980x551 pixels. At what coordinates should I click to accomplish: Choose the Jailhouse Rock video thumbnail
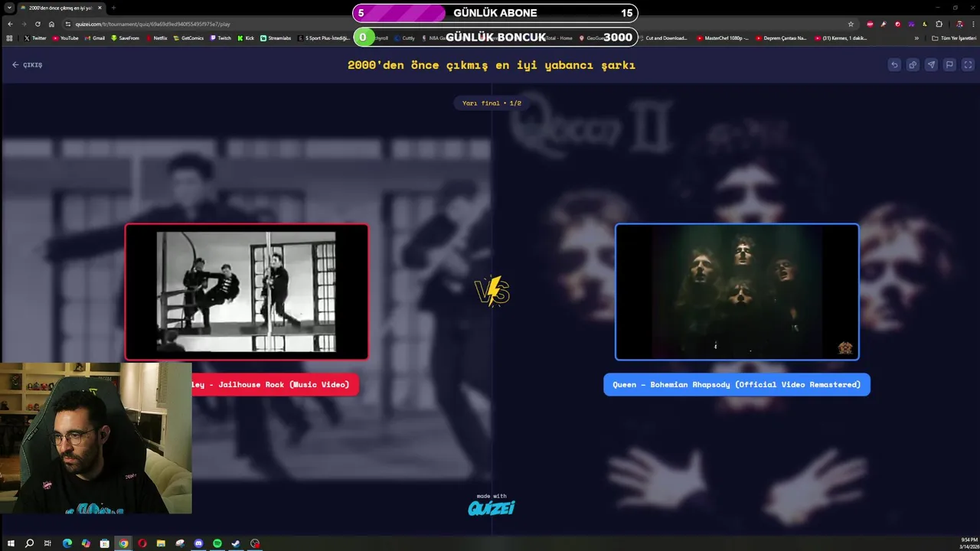coord(247,292)
